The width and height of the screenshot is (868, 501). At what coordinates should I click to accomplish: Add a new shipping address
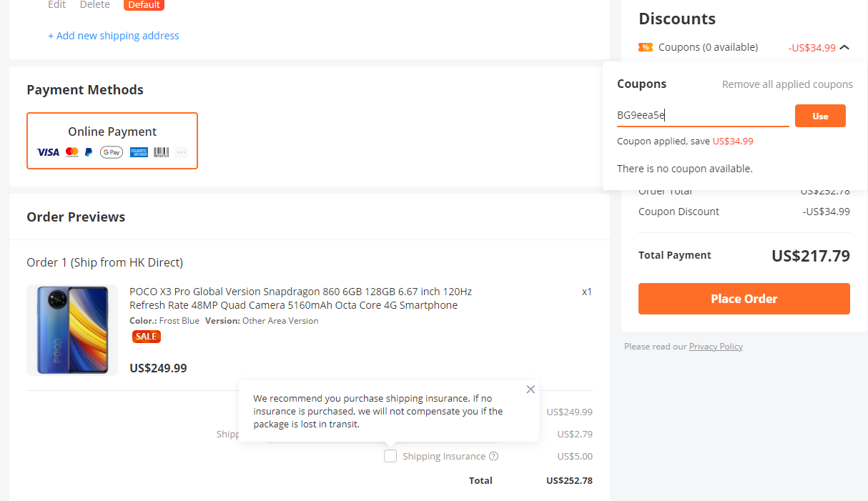coord(114,36)
